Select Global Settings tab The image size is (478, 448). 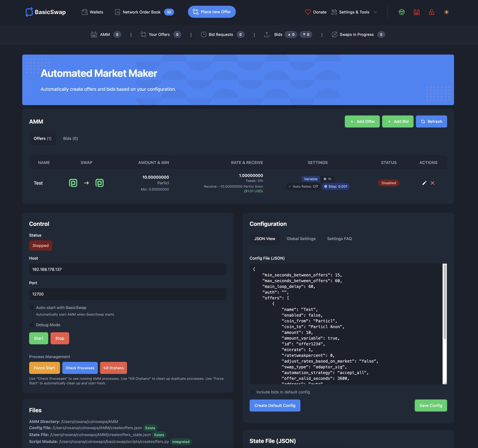click(301, 239)
